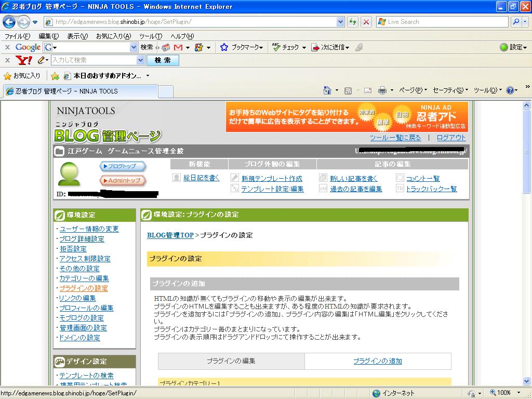Open the ツール一覧に戻る link
This screenshot has height=399, width=532.
pos(395,138)
